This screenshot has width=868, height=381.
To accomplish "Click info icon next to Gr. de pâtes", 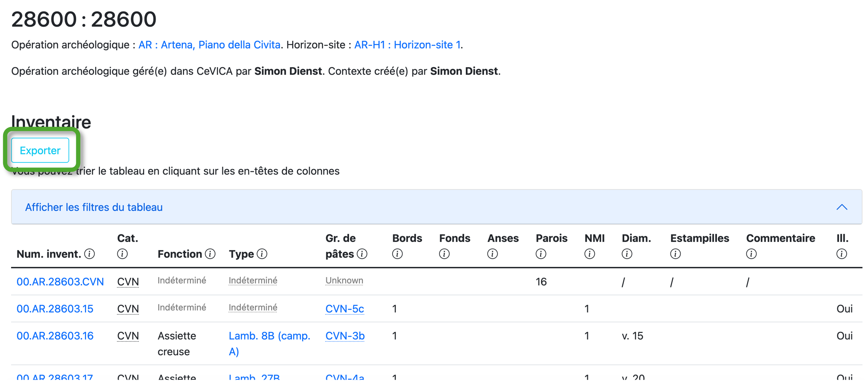I will coord(362,254).
